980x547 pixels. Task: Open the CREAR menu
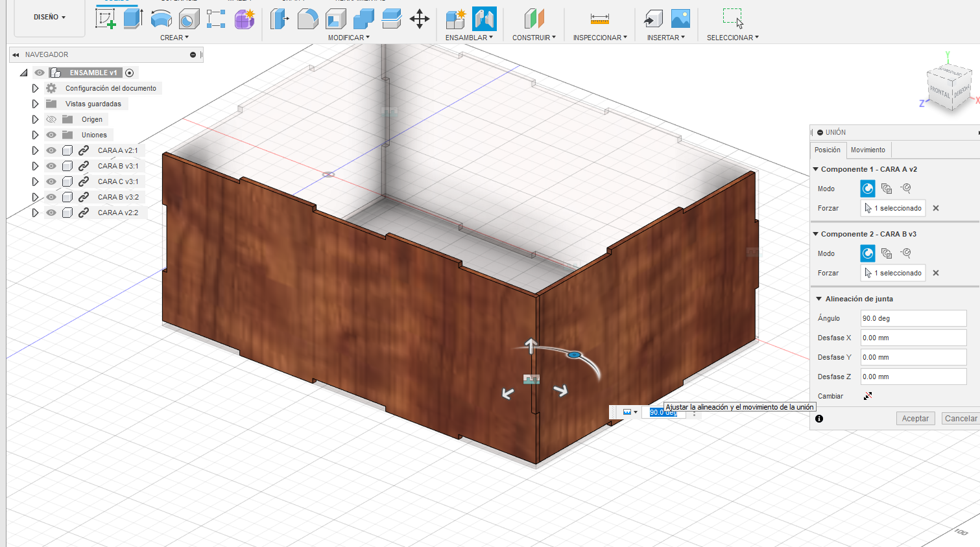pyautogui.click(x=174, y=38)
